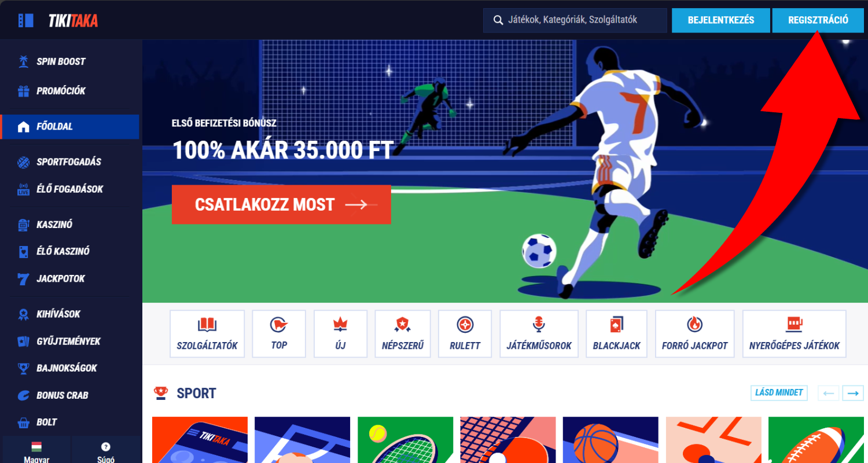Open Jackpotok via the number 7 icon

coord(23,279)
